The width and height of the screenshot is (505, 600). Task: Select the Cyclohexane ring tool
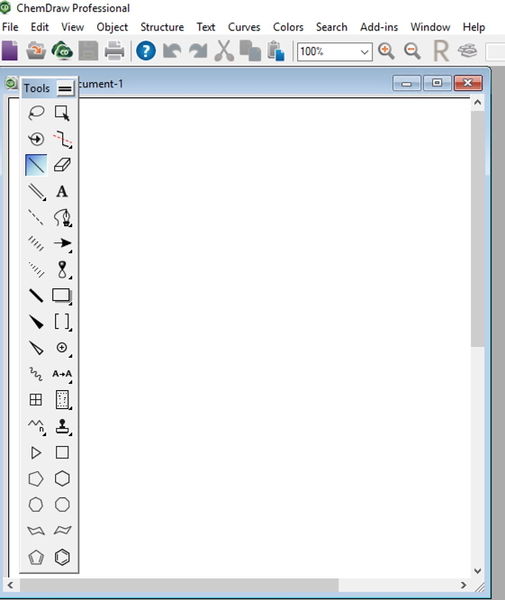click(x=62, y=479)
